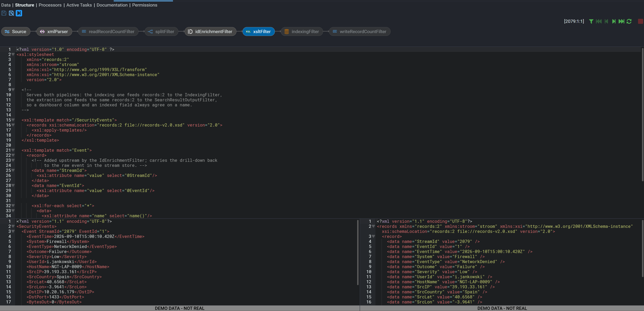Click the output pane vertical scrollbar
The image size is (644, 311).
point(642,248)
